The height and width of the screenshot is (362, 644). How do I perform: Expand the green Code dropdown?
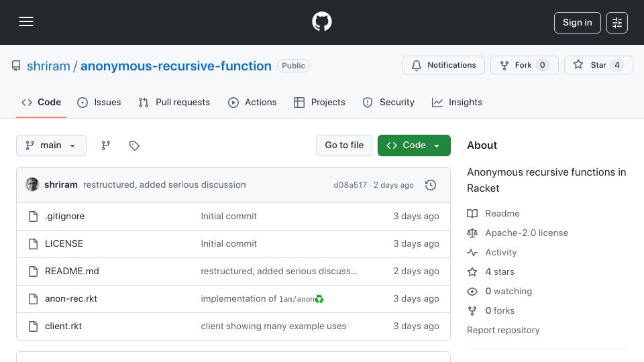click(x=414, y=145)
